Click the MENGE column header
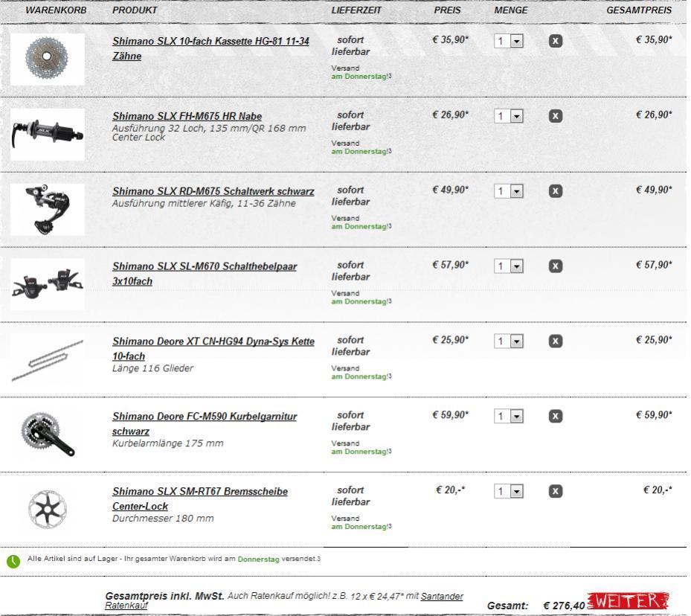691x616 pixels. coord(511,10)
